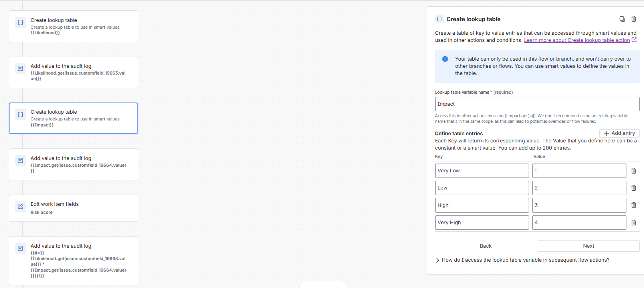The height and width of the screenshot is (288, 644).
Task: Click audit log icon of the multiplication step
Action: tap(20, 248)
